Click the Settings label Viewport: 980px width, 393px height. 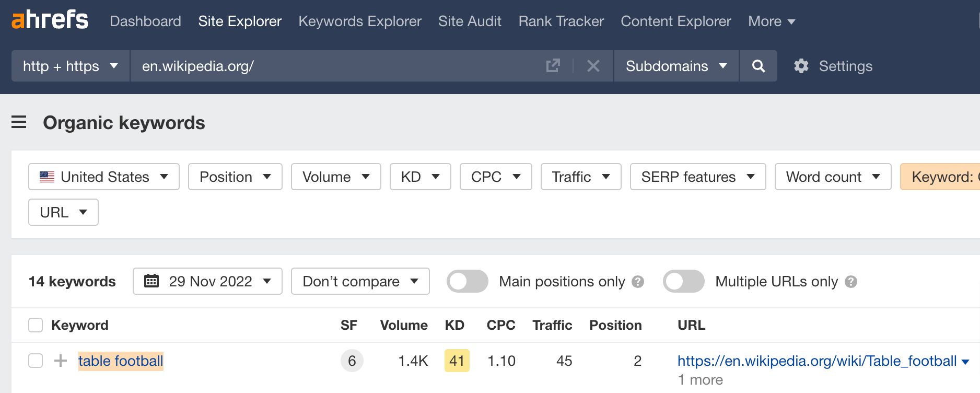(845, 66)
